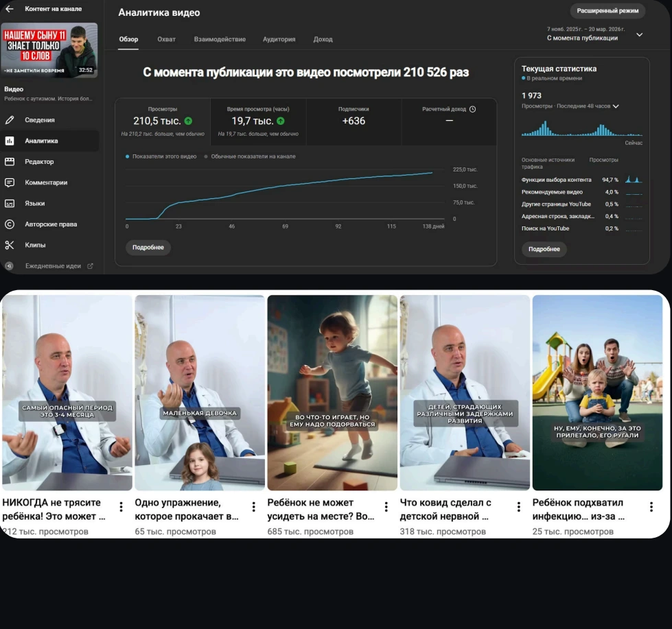This screenshot has width=672, height=629.
Task: Expand the Просмотры Последние 48 часов dropdown
Action: tap(616, 106)
